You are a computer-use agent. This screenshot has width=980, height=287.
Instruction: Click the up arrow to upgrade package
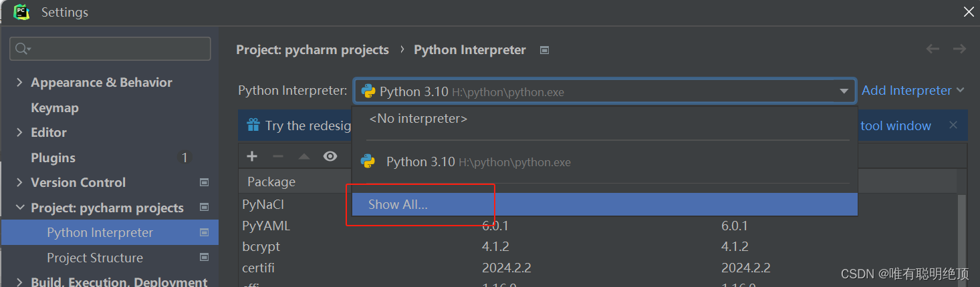click(304, 156)
